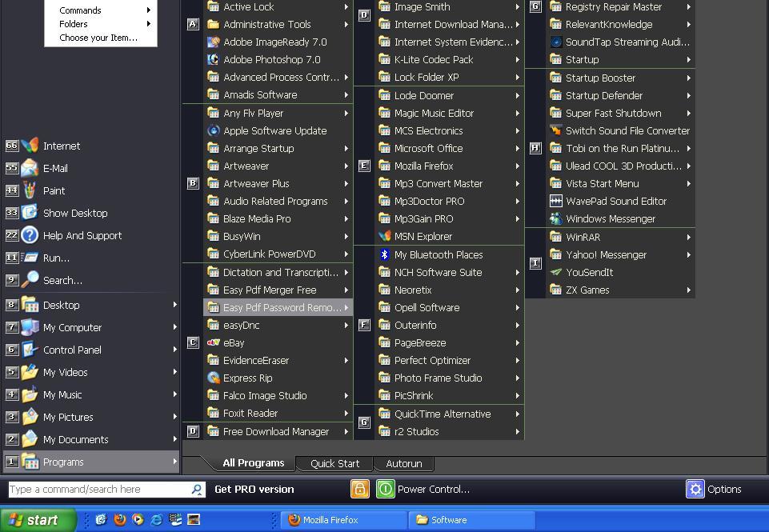
Task: Click the E-Mail envelope icon
Action: tap(30, 168)
